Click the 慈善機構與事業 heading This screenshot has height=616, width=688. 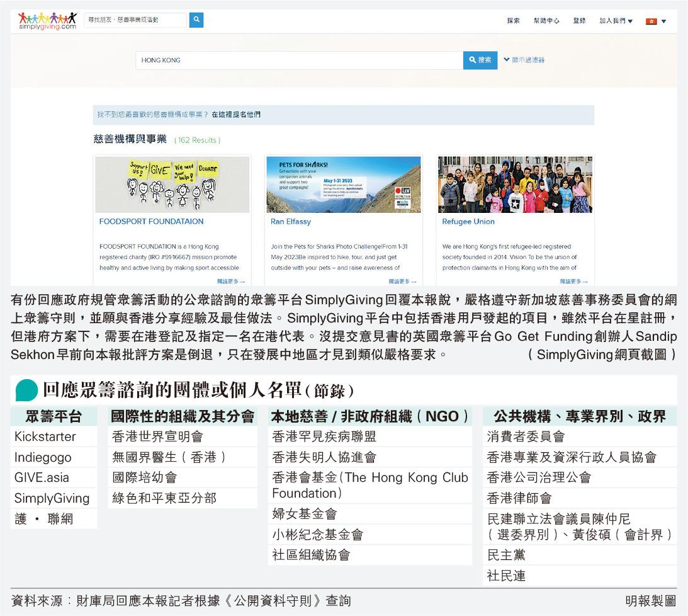tap(130, 139)
